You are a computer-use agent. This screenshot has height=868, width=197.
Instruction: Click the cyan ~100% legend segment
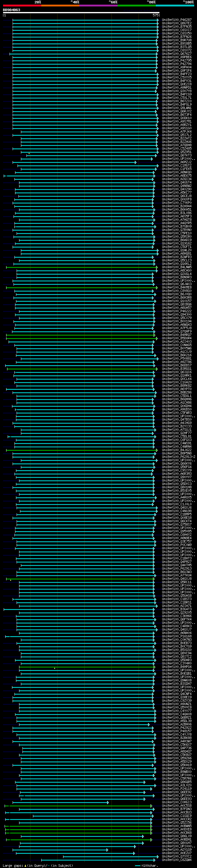[x=175, y=6]
